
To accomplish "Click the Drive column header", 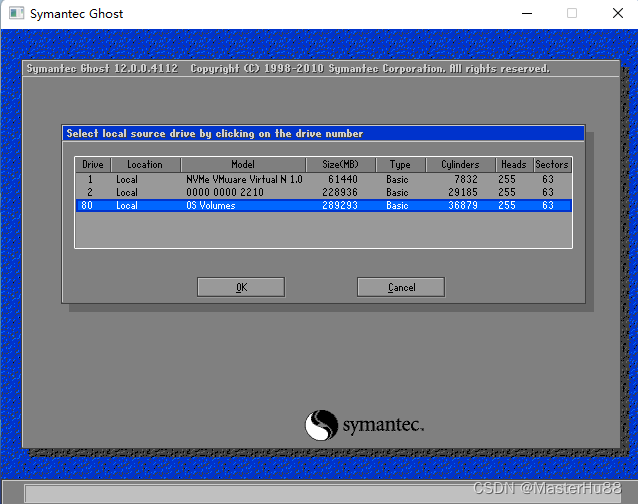I will coord(93,165).
